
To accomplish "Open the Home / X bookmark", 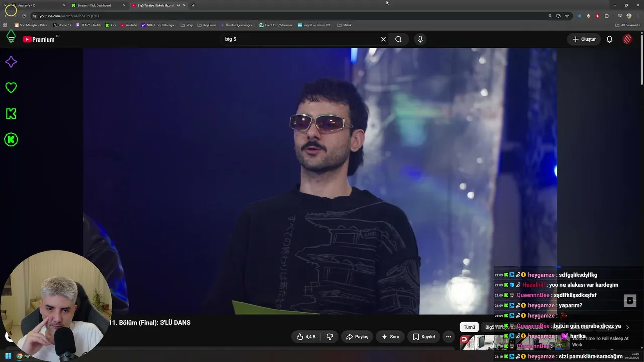I will tap(63, 25).
